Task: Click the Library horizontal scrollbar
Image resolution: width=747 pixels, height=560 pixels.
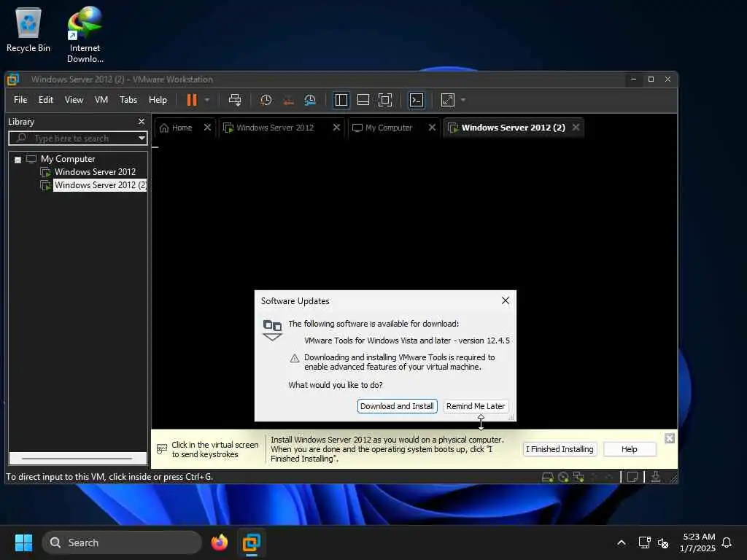Action: pyautogui.click(x=78, y=459)
